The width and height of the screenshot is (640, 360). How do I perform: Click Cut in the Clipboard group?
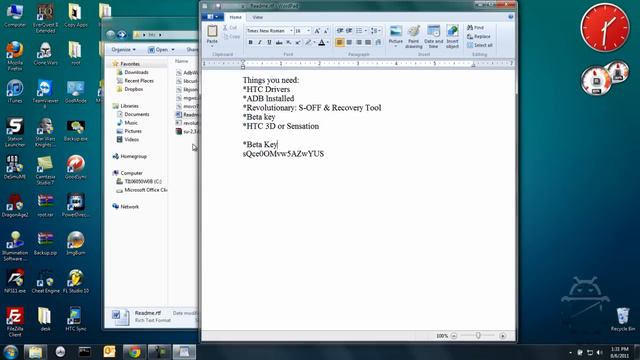(x=230, y=28)
